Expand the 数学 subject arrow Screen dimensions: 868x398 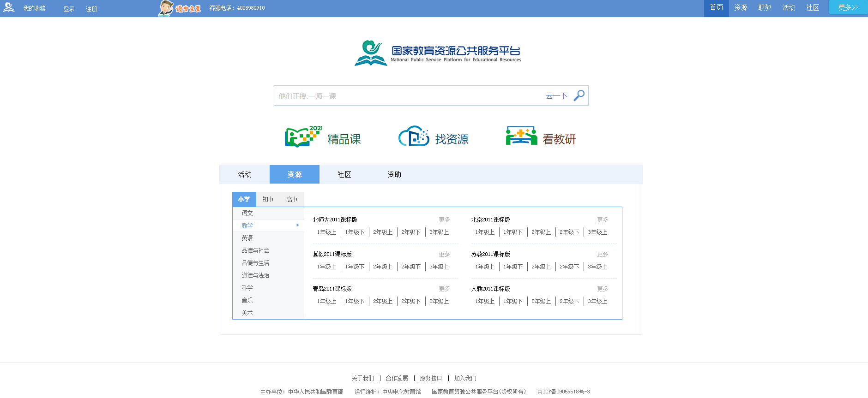pos(298,226)
